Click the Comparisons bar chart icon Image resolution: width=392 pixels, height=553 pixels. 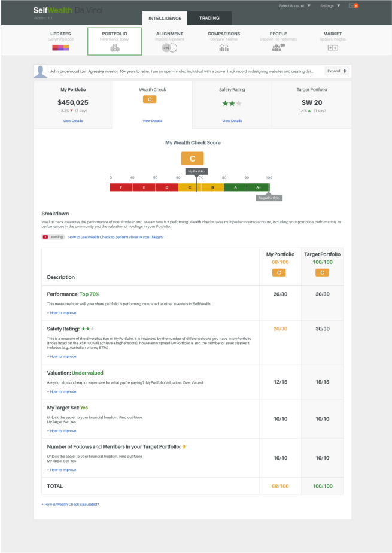pyautogui.click(x=224, y=48)
